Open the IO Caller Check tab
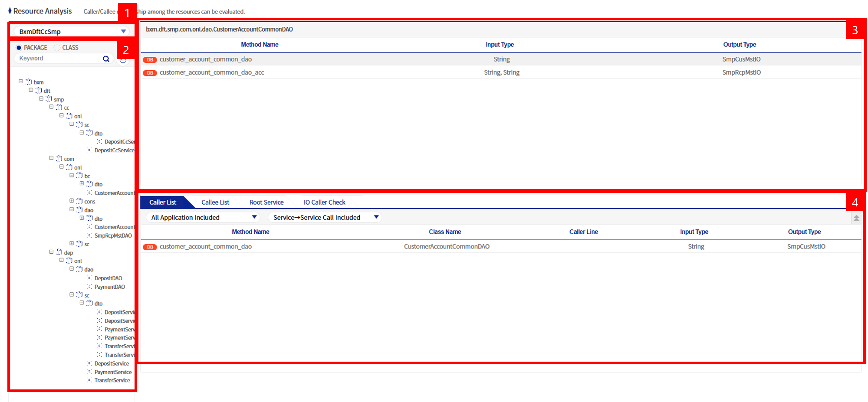 point(324,203)
